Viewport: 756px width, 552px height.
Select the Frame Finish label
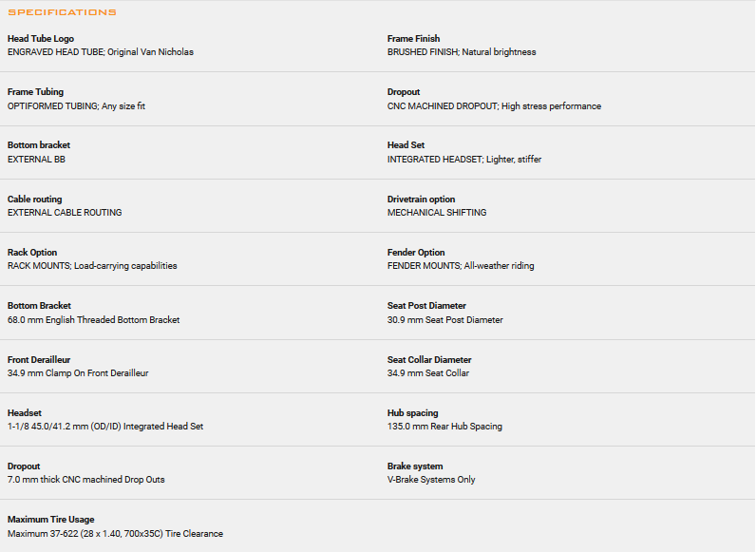click(x=413, y=39)
